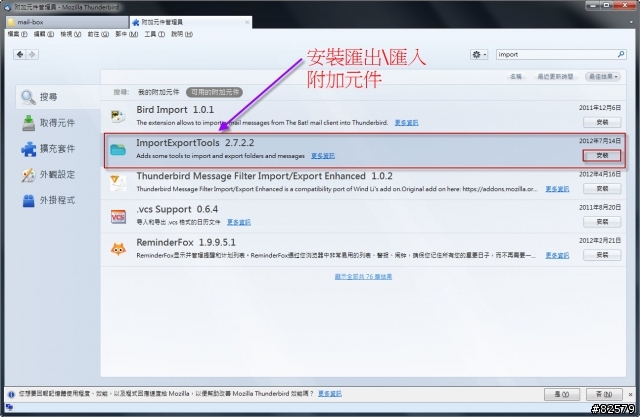The height and width of the screenshot is (417, 640).
Task: Click the .vcs Support add-on icon
Action: click(x=118, y=216)
